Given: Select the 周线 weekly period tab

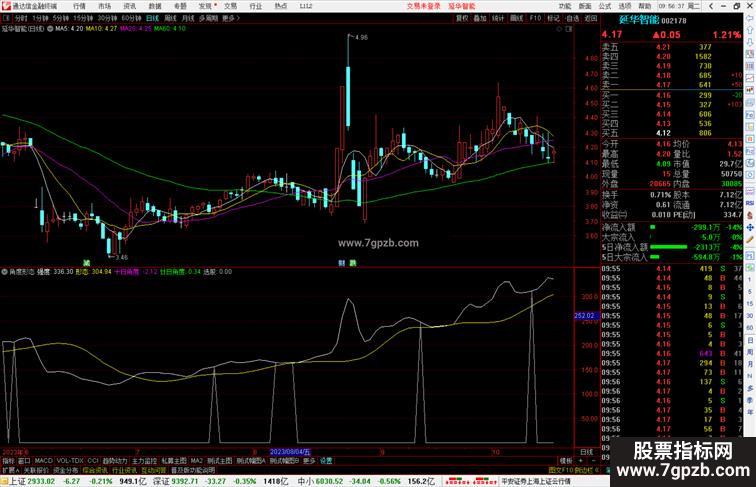Looking at the screenshot, I should (x=170, y=18).
